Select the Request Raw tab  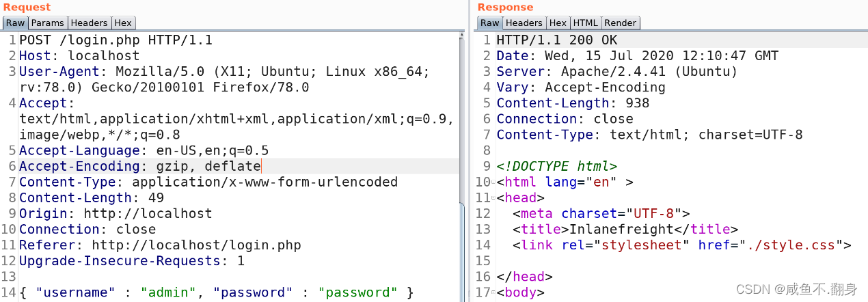click(15, 23)
